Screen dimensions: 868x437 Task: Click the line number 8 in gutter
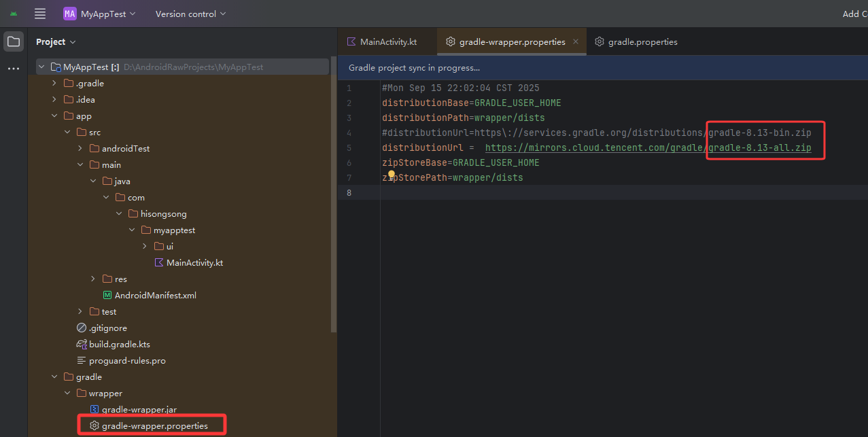(x=349, y=192)
